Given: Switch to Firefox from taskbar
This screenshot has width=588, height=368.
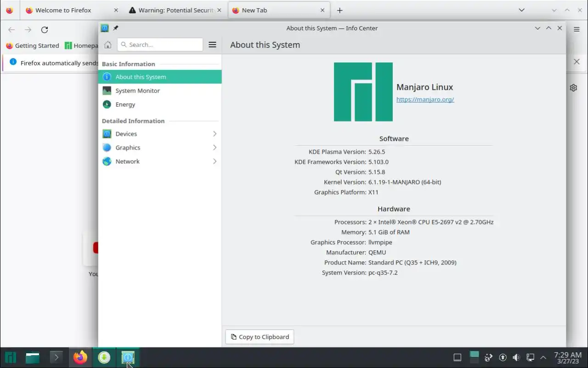Looking at the screenshot, I should pyautogui.click(x=80, y=357).
